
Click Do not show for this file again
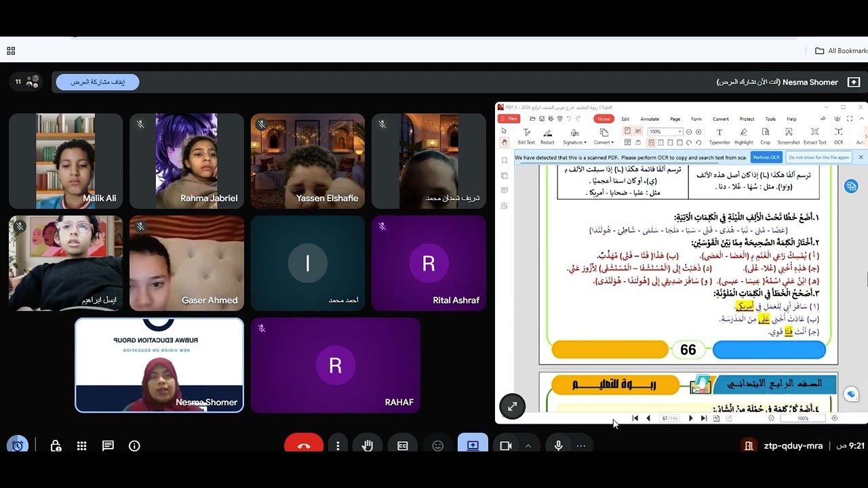(818, 157)
